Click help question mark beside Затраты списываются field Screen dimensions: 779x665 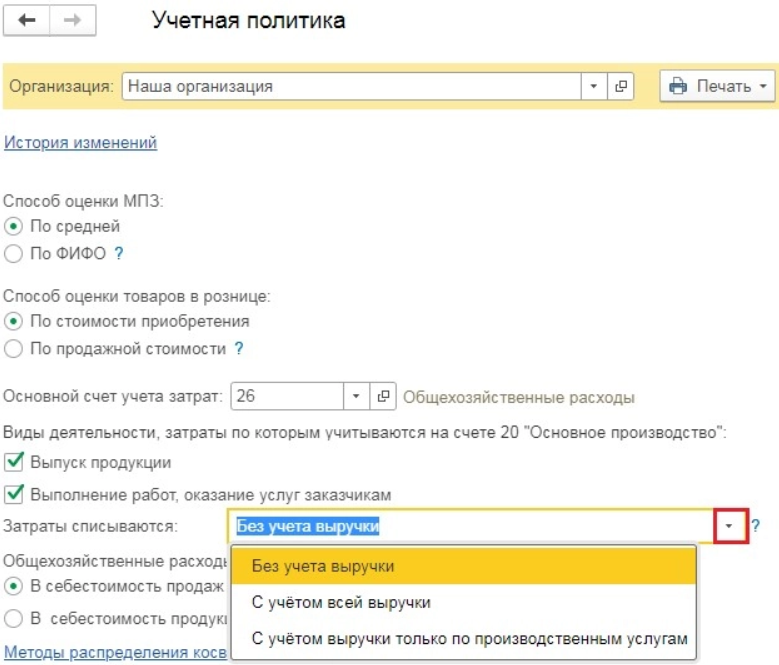(757, 526)
